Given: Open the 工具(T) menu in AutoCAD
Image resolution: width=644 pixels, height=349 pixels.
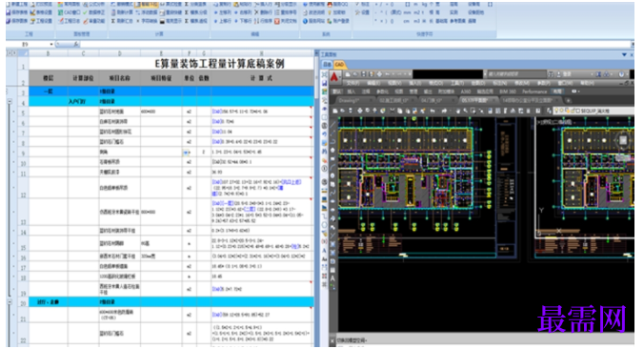Looking at the screenshot, I should point(457,83).
